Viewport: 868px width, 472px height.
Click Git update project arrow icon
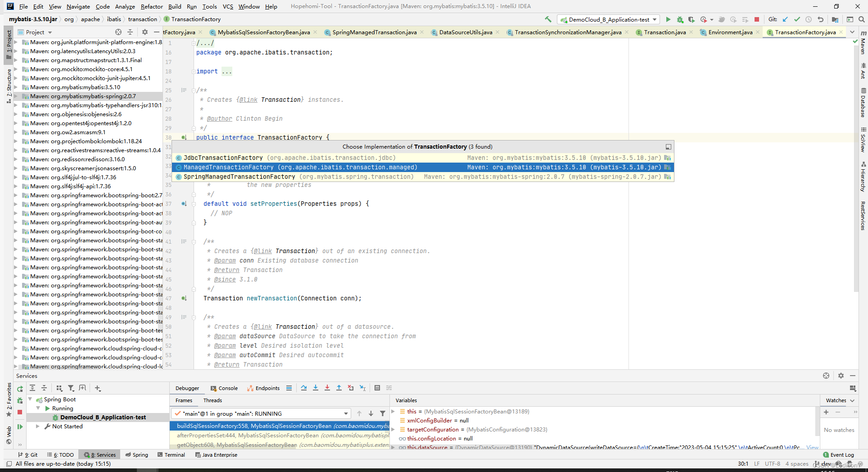click(786, 19)
